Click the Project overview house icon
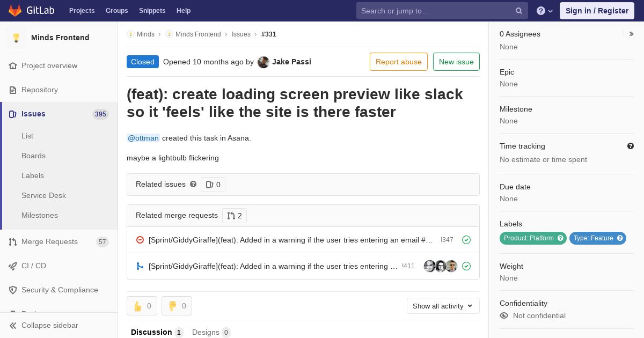The height and width of the screenshot is (338, 644). tap(13, 65)
